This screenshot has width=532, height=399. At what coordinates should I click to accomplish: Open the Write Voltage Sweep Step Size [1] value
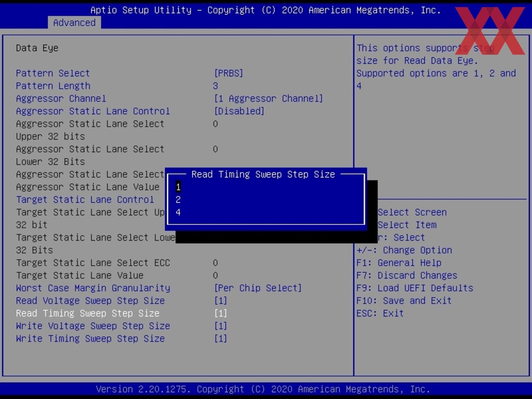221,326
